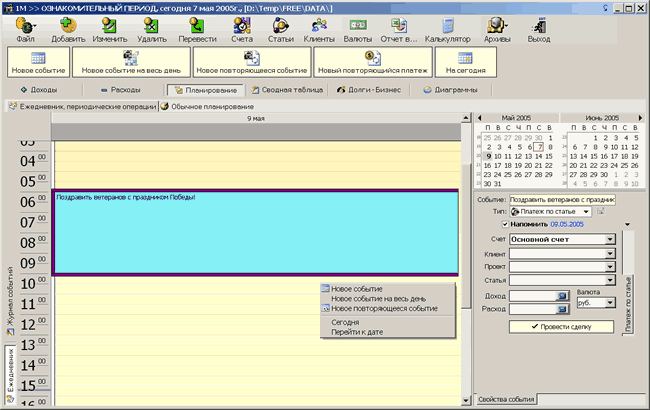This screenshot has height=410, width=650.
Task: Open the Файл toolbar menu icon
Action: tap(25, 29)
